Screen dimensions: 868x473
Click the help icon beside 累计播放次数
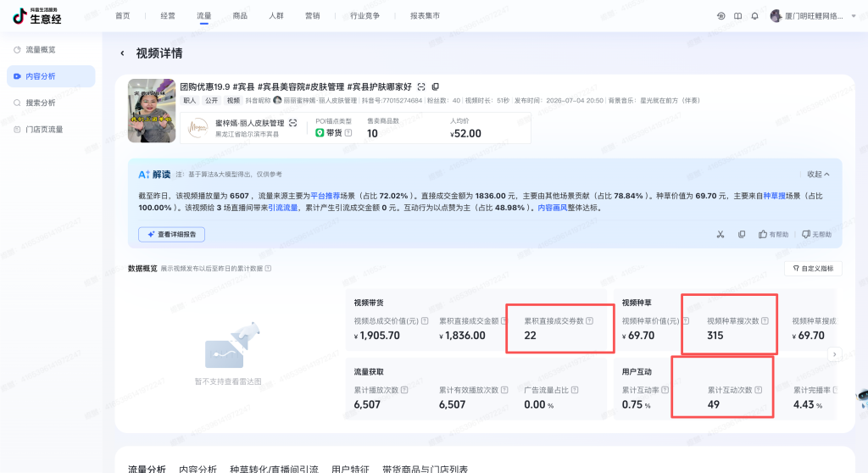(x=404, y=390)
